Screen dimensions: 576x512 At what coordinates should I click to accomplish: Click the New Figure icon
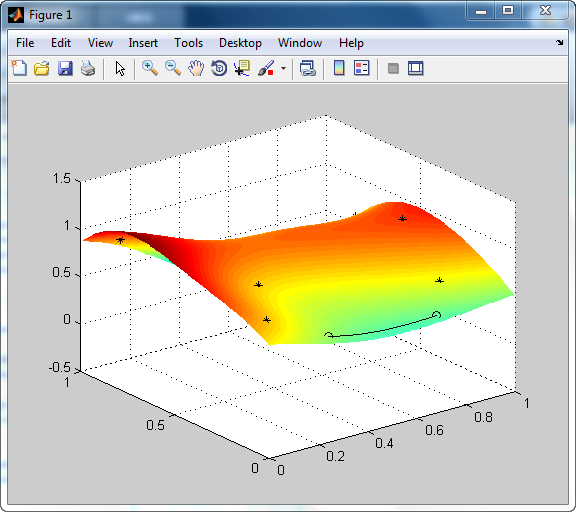click(19, 68)
